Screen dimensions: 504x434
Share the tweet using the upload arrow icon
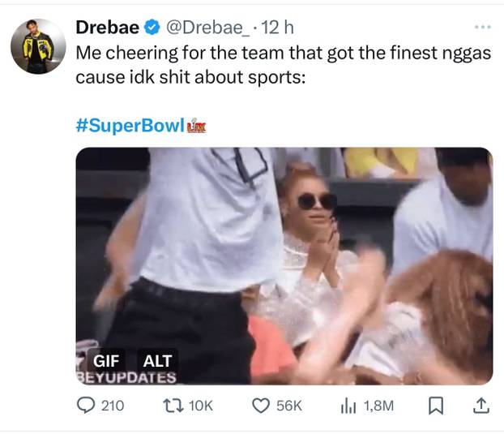(481, 406)
